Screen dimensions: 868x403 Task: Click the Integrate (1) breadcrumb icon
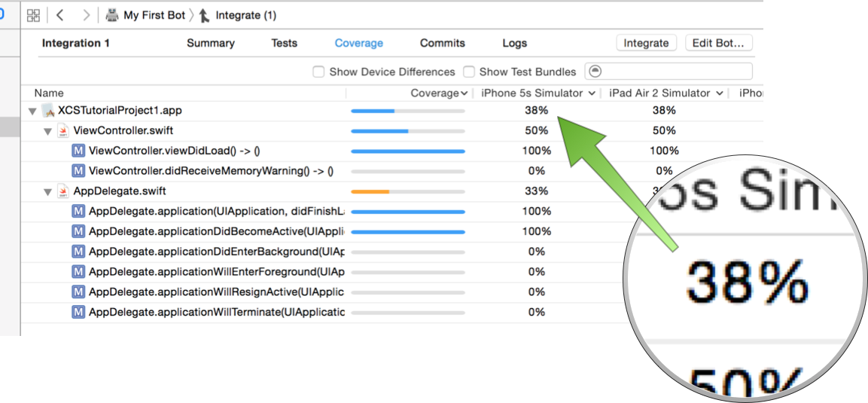(204, 16)
